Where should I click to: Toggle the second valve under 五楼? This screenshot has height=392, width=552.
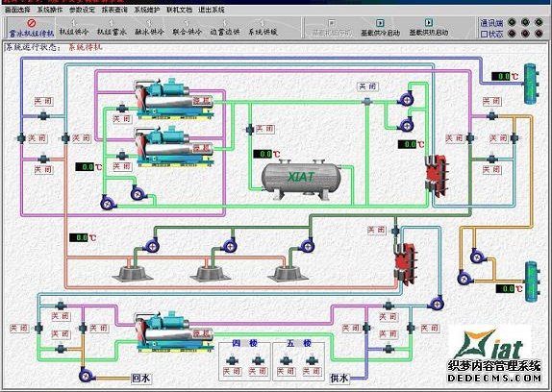312,360
